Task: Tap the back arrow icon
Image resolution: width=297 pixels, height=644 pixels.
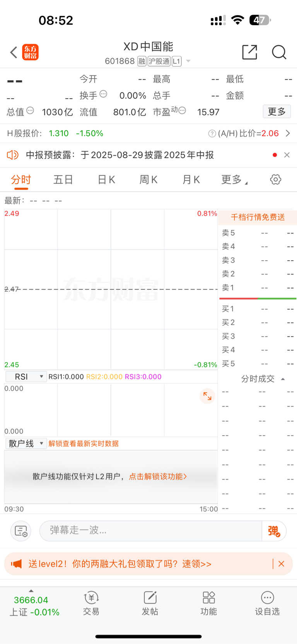Action: tap(14, 52)
